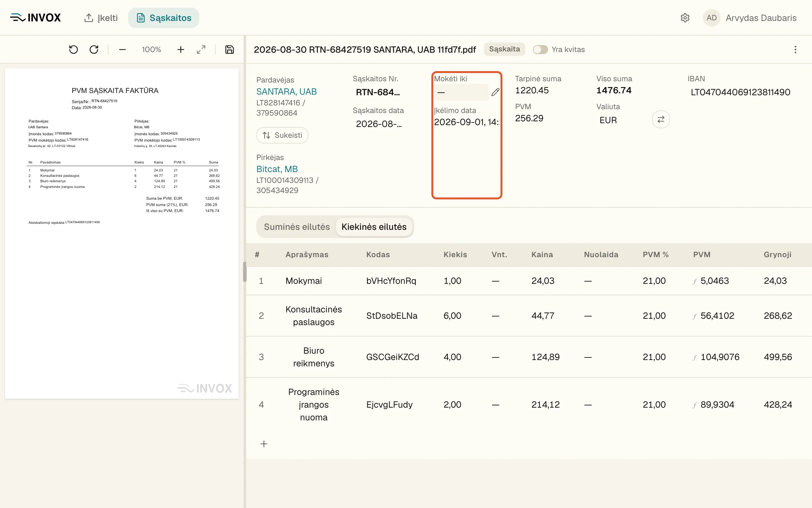The image size is (812, 508).
Task: Click the Kaina column header
Action: [x=542, y=255]
